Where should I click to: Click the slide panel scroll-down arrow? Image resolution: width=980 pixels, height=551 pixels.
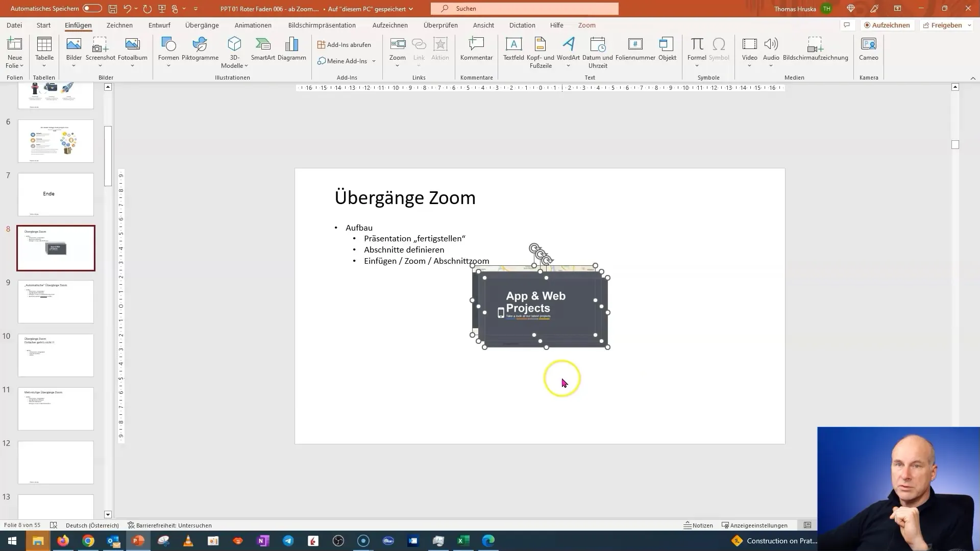(x=108, y=514)
